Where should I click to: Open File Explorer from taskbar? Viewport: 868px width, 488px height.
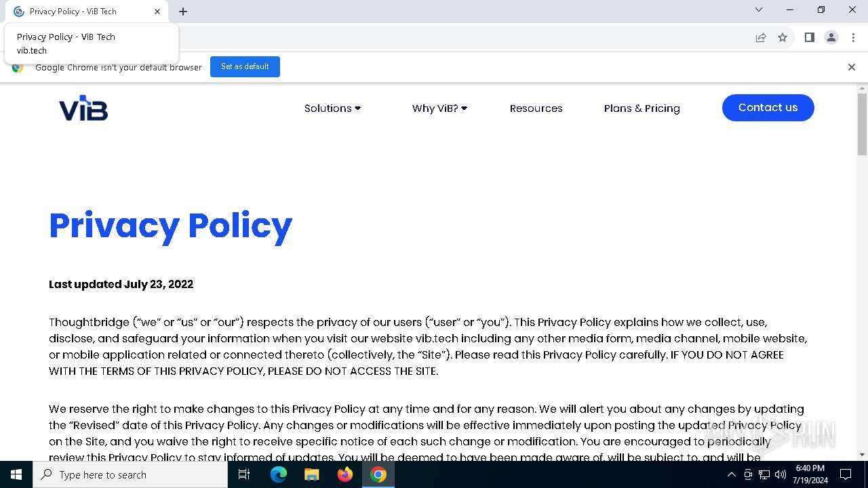coord(311,474)
